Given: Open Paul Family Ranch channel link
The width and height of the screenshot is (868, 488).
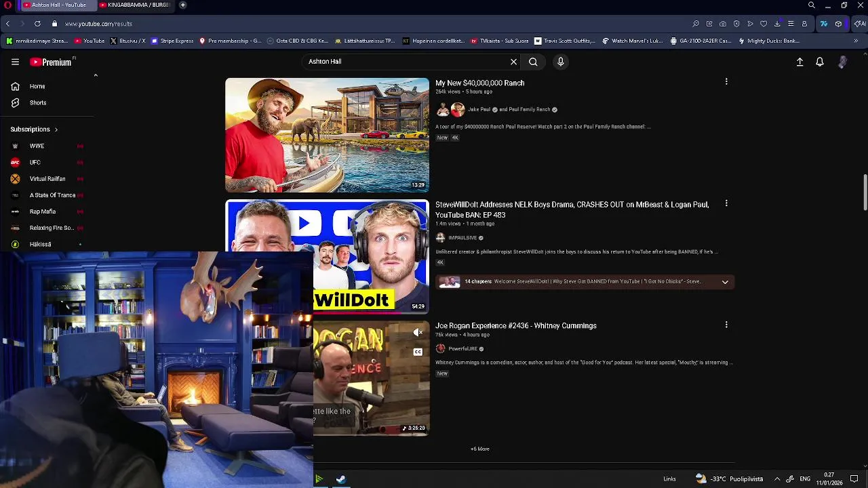Looking at the screenshot, I should (x=530, y=109).
